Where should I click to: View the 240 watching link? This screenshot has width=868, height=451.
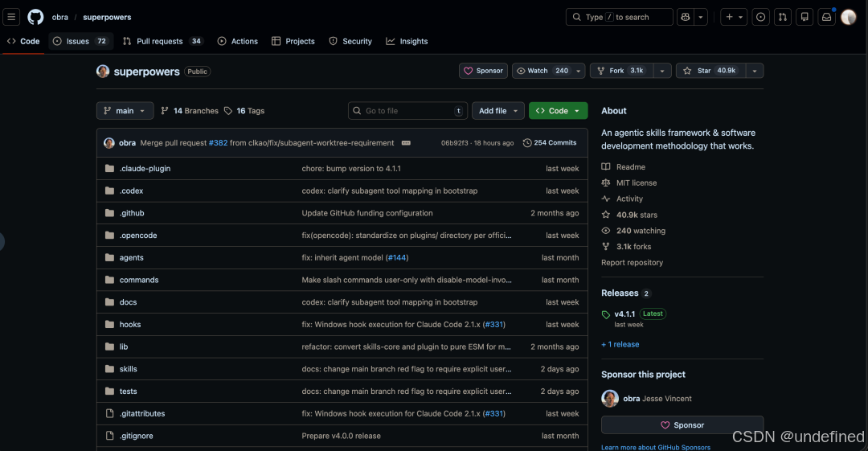tap(641, 231)
